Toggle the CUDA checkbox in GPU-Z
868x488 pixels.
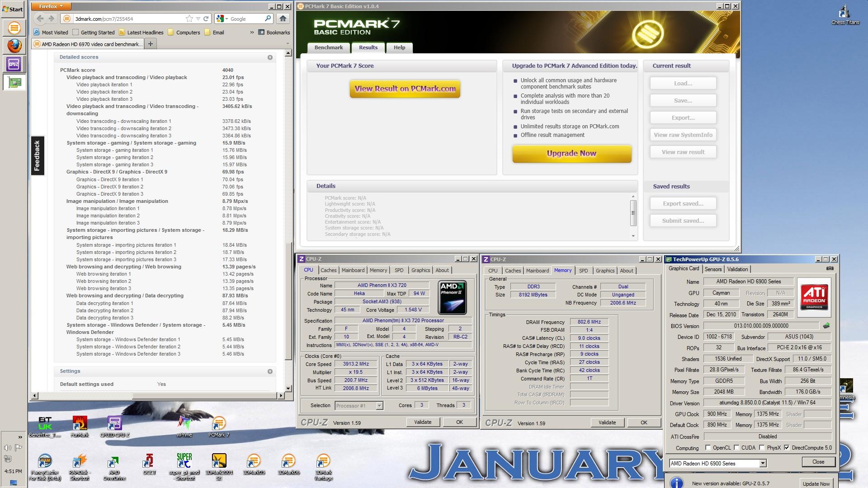(x=736, y=448)
